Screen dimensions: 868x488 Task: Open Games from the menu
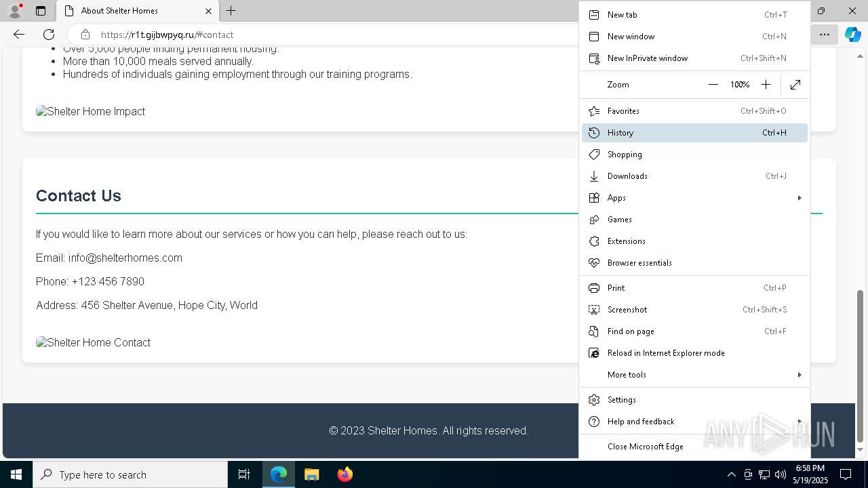coord(694,220)
